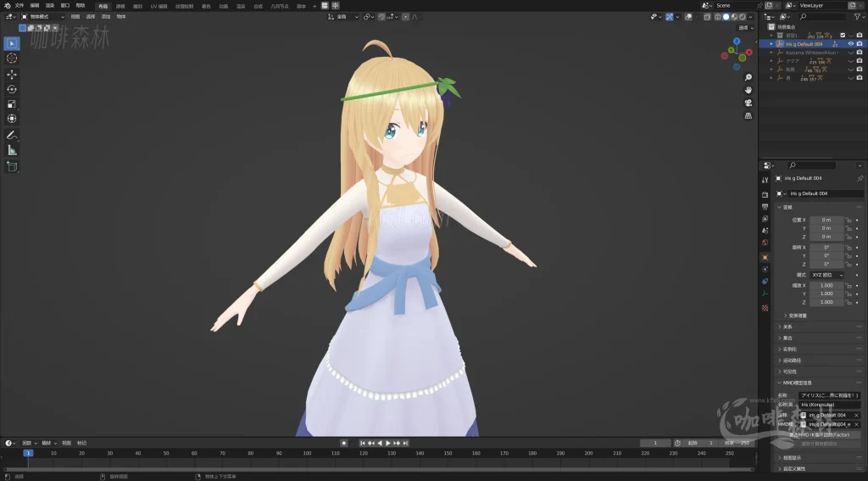The height and width of the screenshot is (481, 868).
Task: Enable solid viewport shading
Action: 726,17
